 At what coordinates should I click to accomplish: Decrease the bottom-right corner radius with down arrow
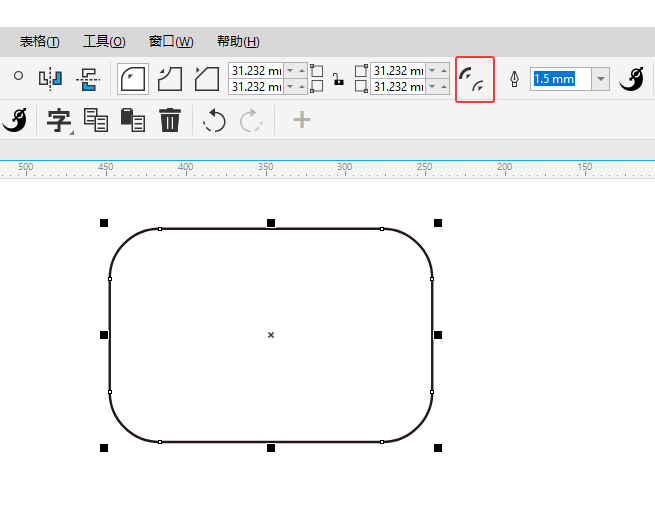432,86
